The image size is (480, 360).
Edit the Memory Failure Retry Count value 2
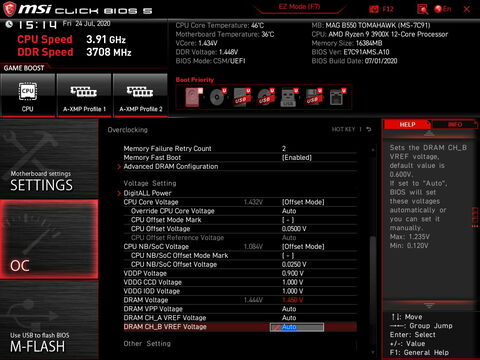pos(284,149)
